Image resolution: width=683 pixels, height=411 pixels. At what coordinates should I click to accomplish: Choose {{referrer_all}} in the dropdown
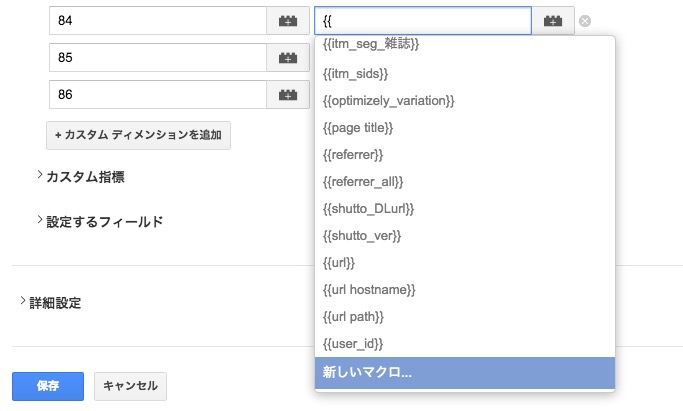click(x=363, y=181)
